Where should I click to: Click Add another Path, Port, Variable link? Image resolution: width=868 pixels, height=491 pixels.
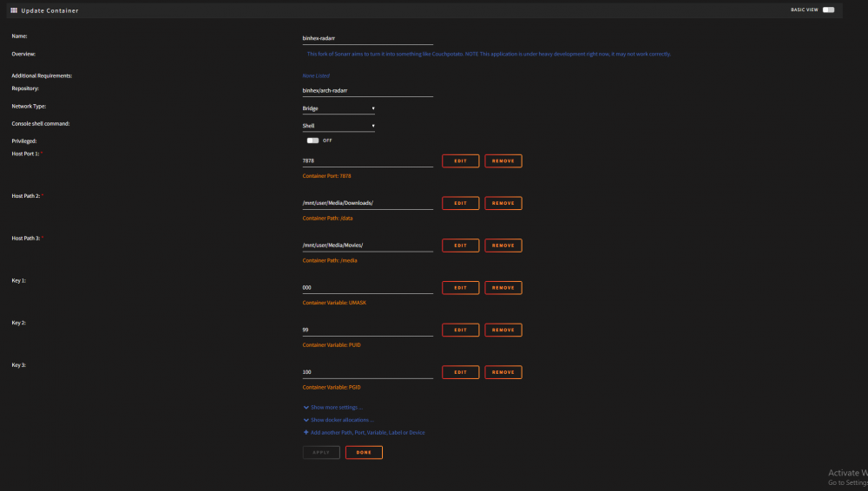[367, 433]
